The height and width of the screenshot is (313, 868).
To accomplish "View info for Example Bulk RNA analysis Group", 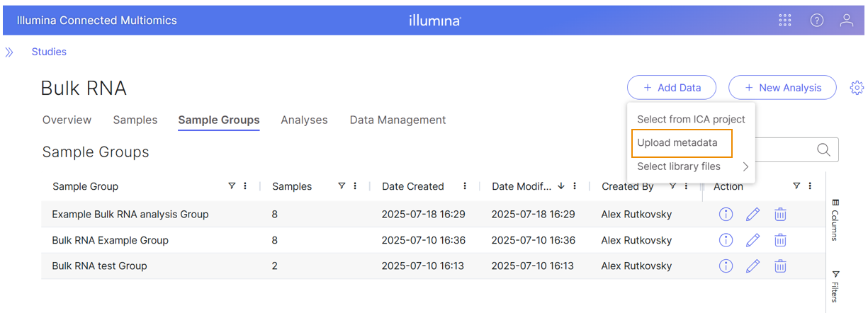I will (x=726, y=215).
